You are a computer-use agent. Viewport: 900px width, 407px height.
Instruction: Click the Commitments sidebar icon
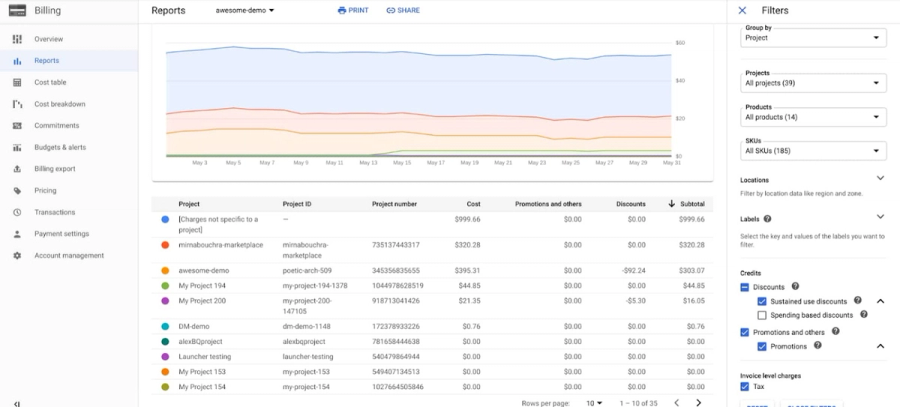pos(17,126)
